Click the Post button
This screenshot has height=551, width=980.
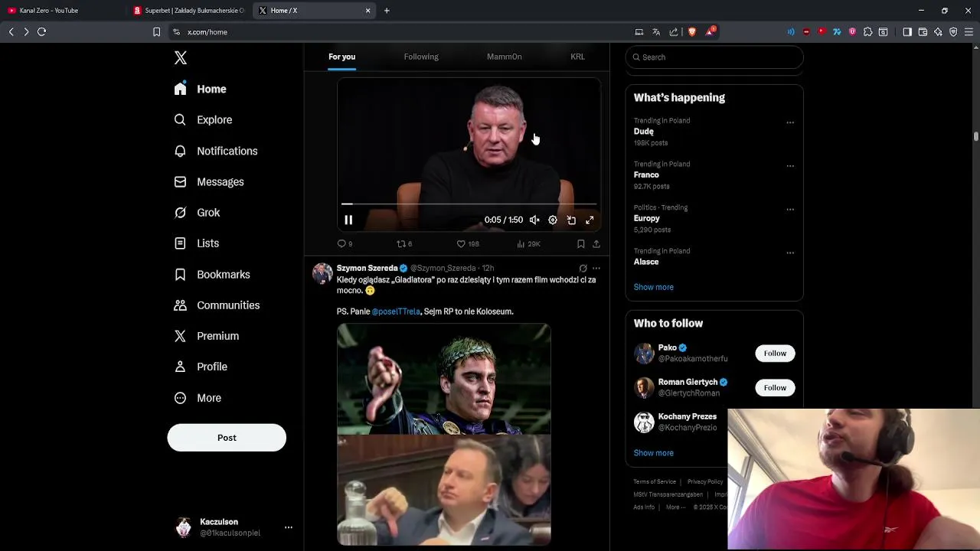point(227,438)
